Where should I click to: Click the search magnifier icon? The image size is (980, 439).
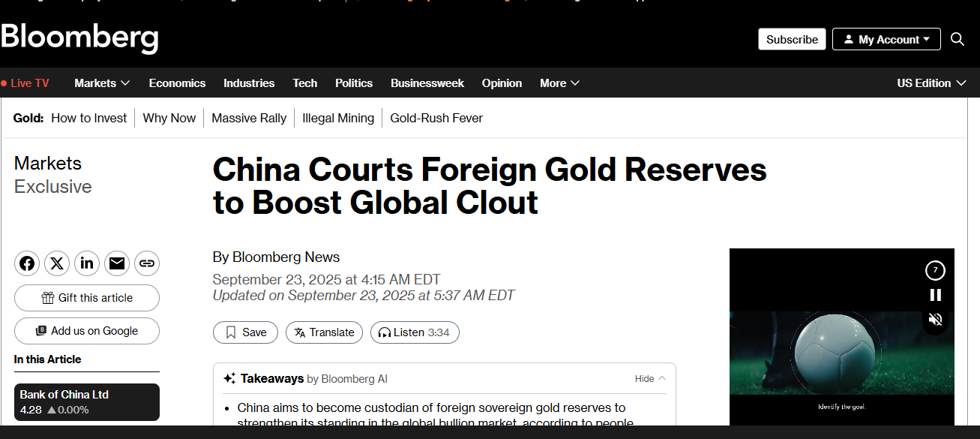pos(958,39)
